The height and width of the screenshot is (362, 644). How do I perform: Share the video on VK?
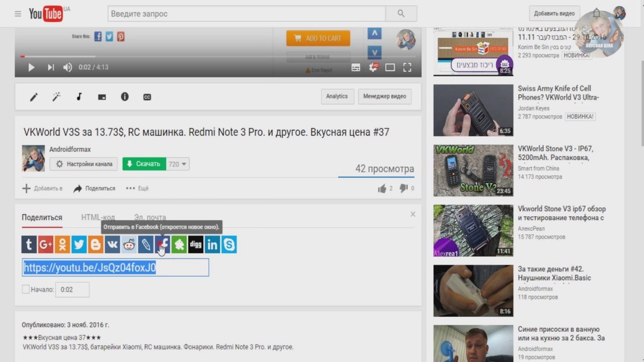[112, 245]
